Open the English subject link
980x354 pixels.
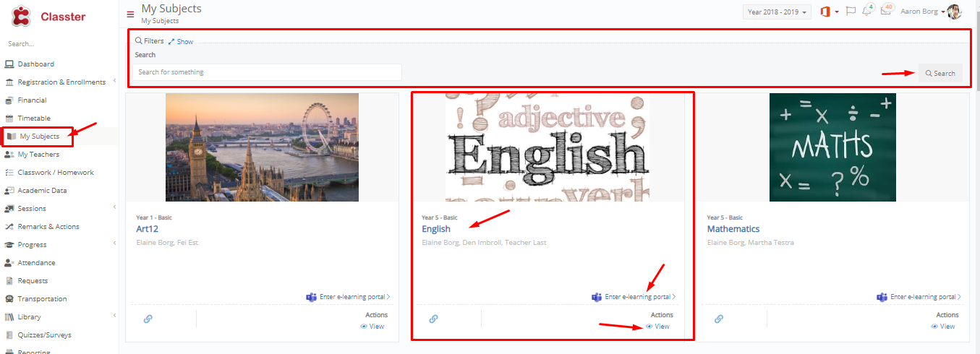[x=436, y=229]
